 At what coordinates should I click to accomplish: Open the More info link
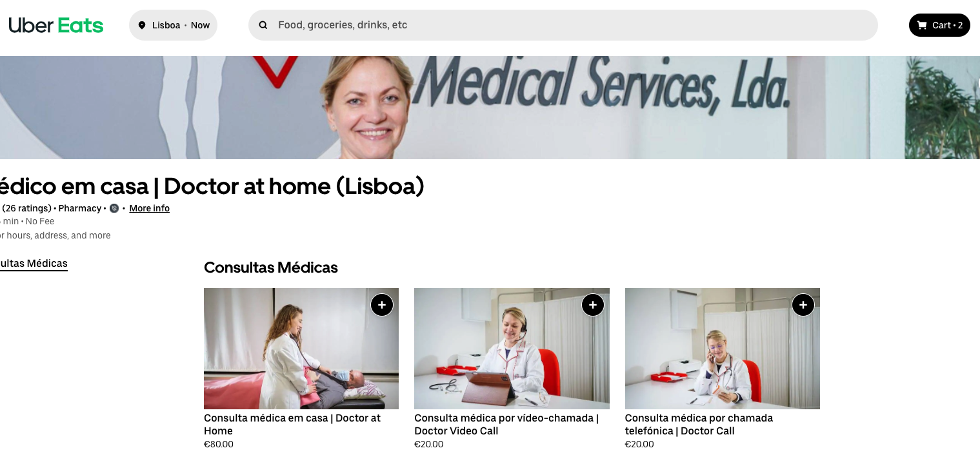tap(150, 208)
